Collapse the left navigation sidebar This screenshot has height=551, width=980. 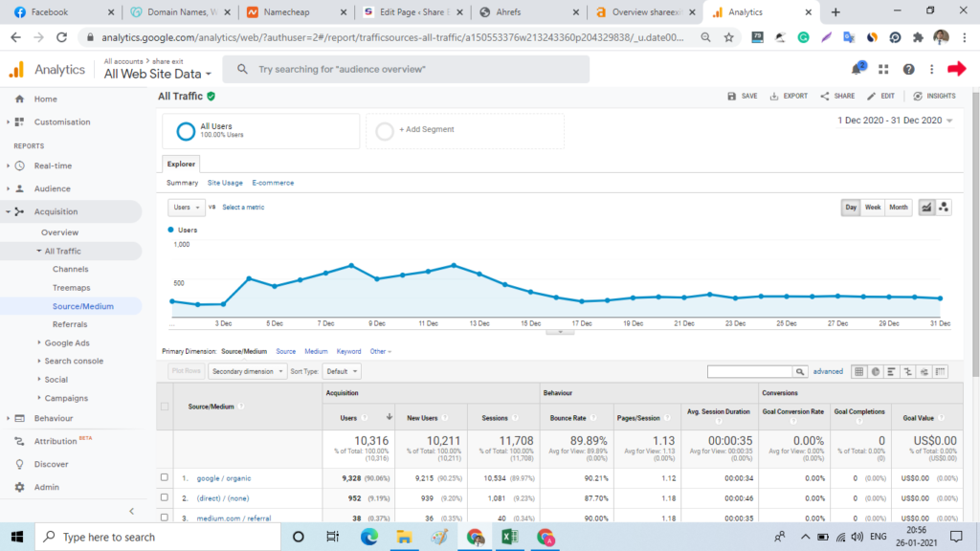tap(132, 511)
